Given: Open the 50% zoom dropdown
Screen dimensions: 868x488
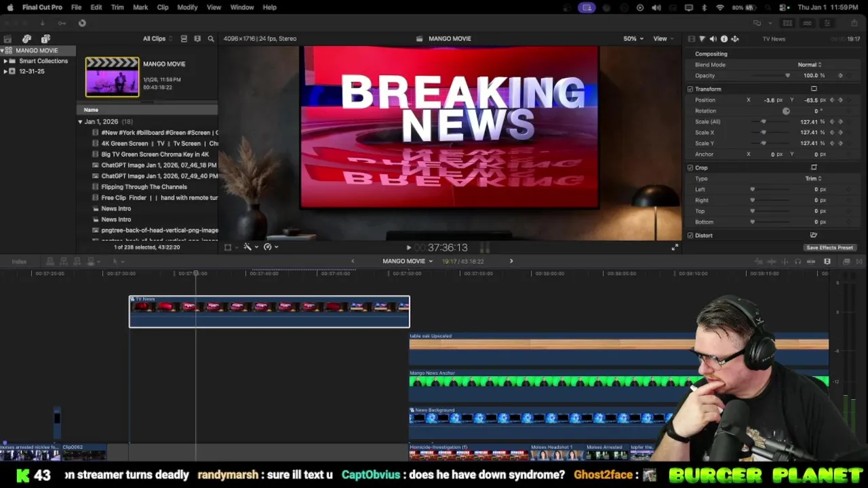Looking at the screenshot, I should [x=633, y=39].
